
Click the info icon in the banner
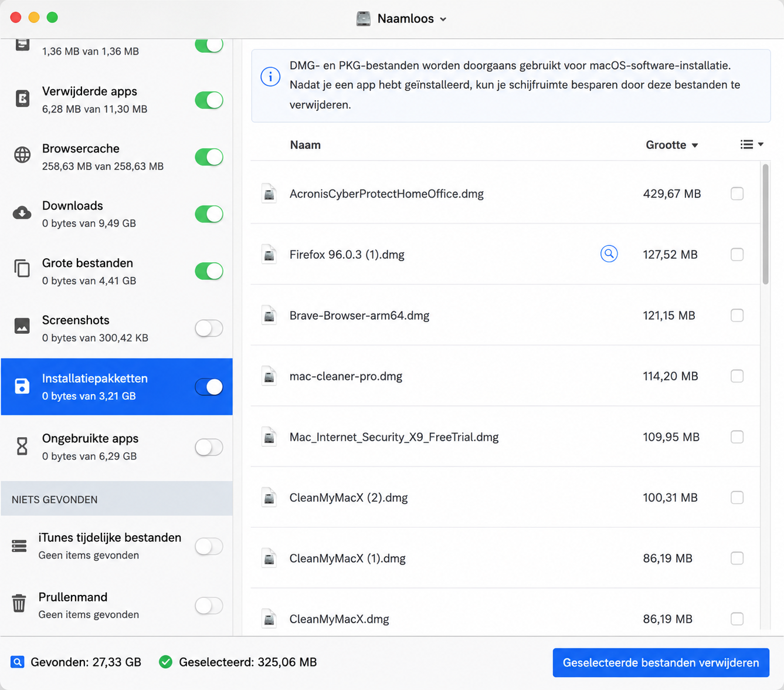tap(270, 76)
